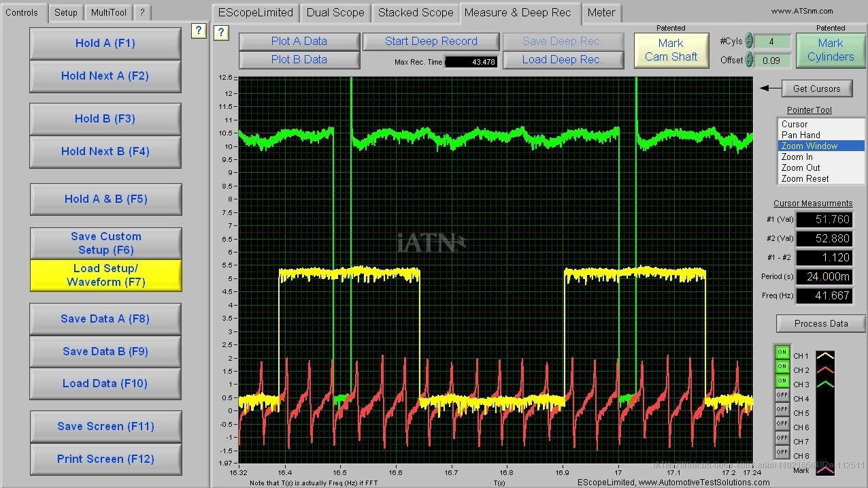
Task: Click the Offset stepper control
Action: 749,60
